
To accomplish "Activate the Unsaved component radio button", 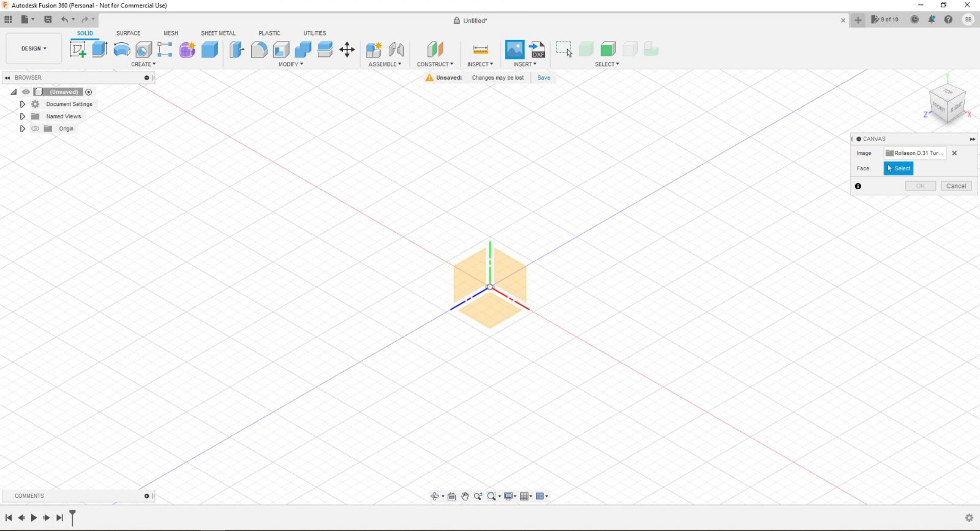I will tap(88, 92).
